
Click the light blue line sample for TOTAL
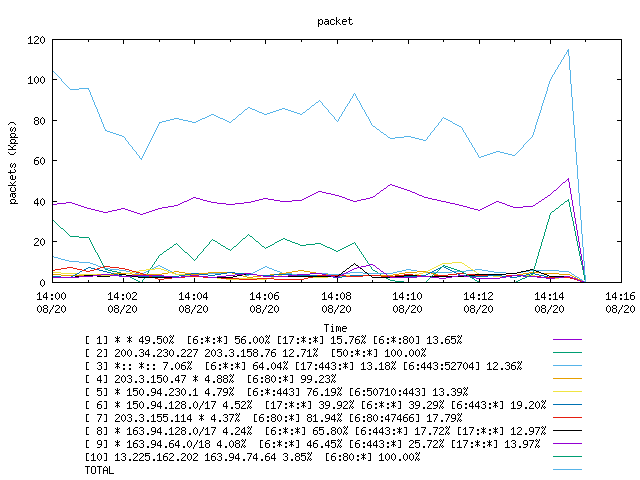click(567, 470)
